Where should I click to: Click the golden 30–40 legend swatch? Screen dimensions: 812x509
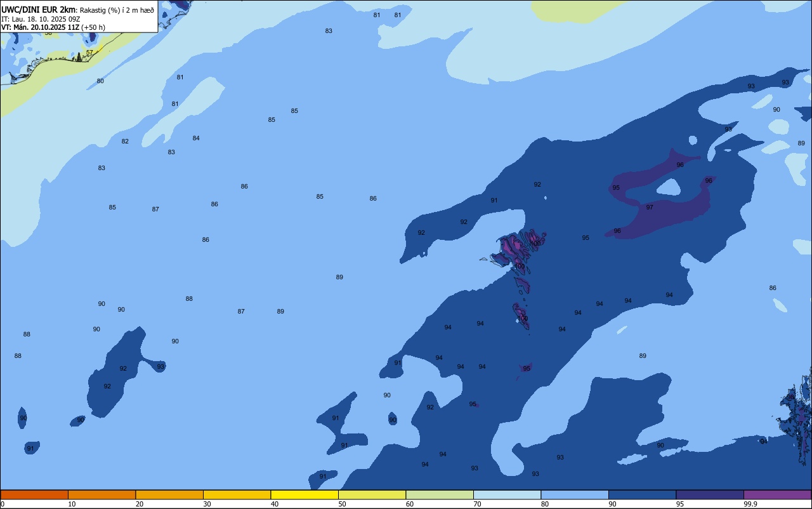pyautogui.click(x=237, y=494)
